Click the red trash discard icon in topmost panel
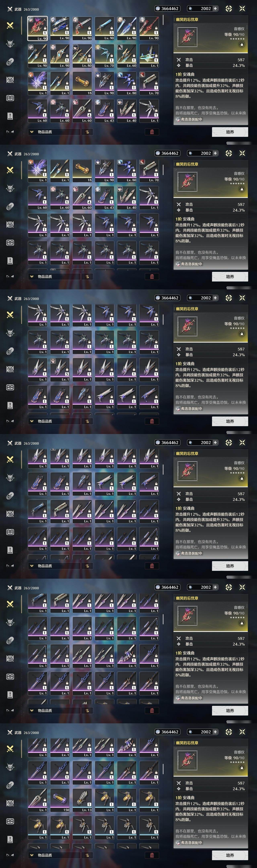 pyautogui.click(x=152, y=132)
